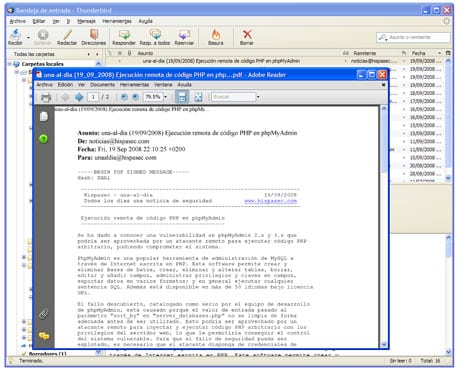Click the Buscar find field in Reader
The height and width of the screenshot is (371, 460).
[x=233, y=97]
